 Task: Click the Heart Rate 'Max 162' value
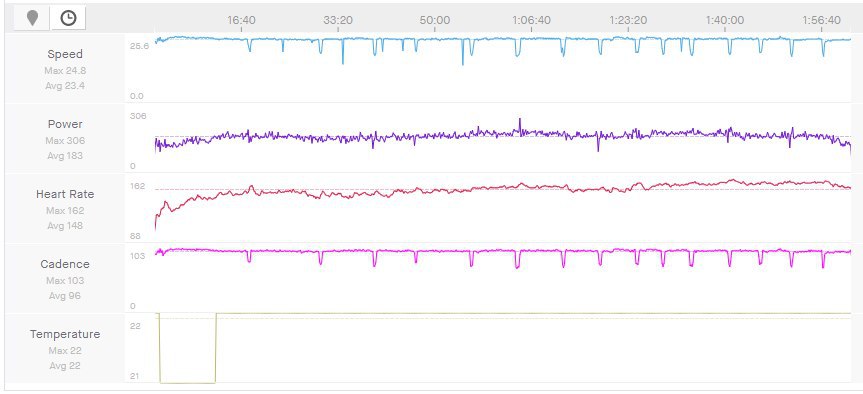(x=65, y=210)
